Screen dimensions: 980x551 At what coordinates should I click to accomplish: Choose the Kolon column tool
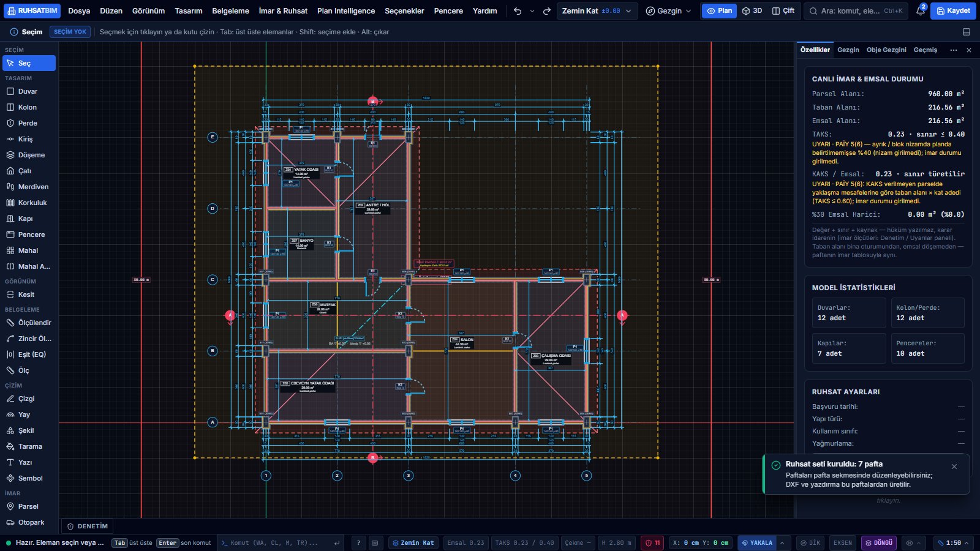click(29, 107)
